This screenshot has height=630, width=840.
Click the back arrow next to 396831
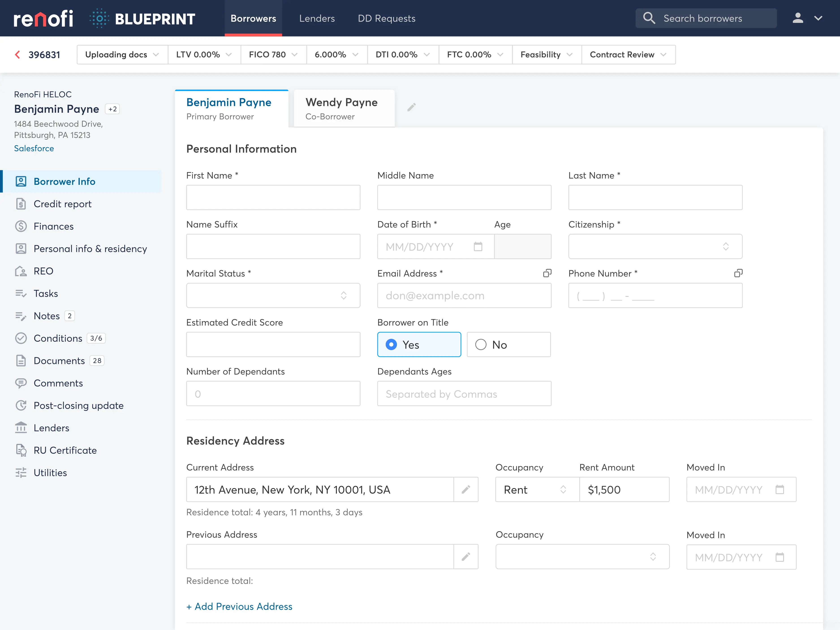pos(17,55)
